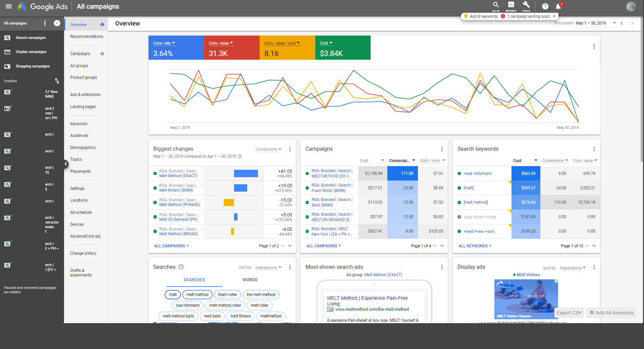Open the user account avatar

(631, 6)
